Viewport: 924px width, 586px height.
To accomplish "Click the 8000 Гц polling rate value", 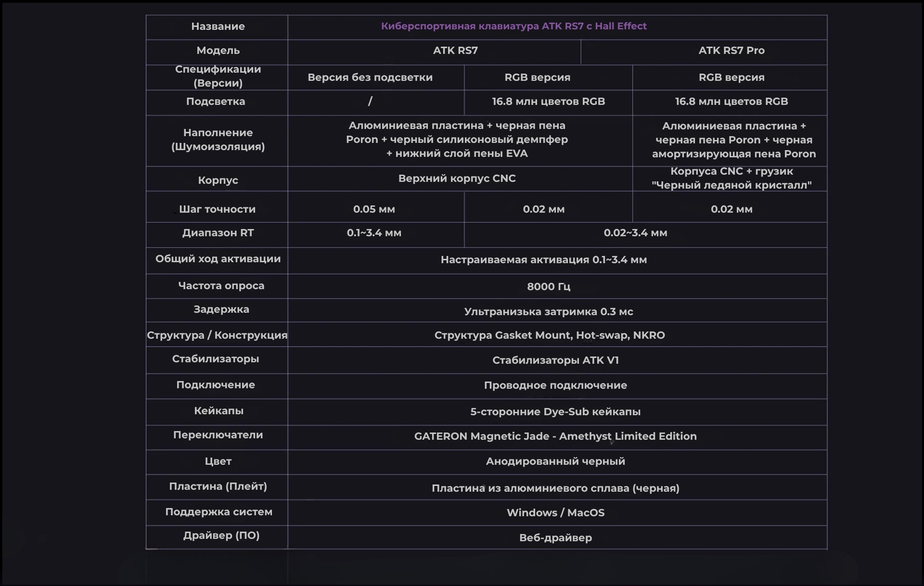I will point(549,287).
